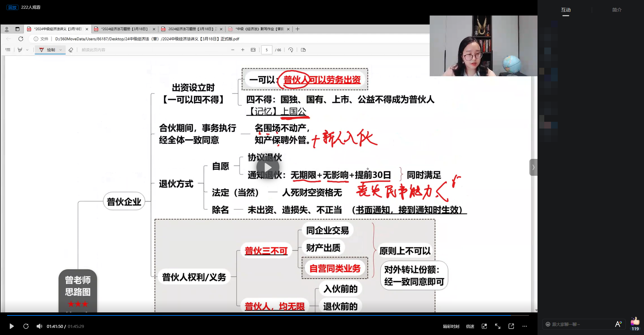Screen dimensions: 644x335
Task: Click the 精彩时刻 highlights button
Action: click(451, 326)
